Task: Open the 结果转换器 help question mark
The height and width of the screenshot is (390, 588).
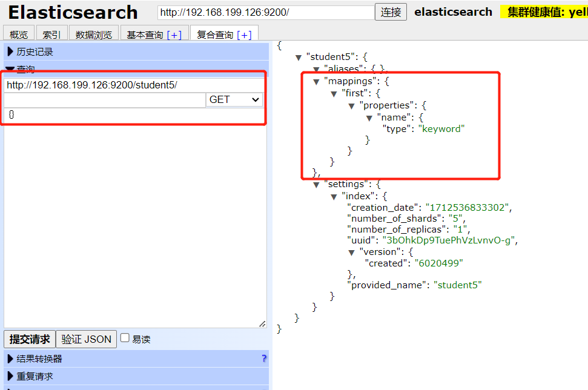Action: (x=264, y=358)
